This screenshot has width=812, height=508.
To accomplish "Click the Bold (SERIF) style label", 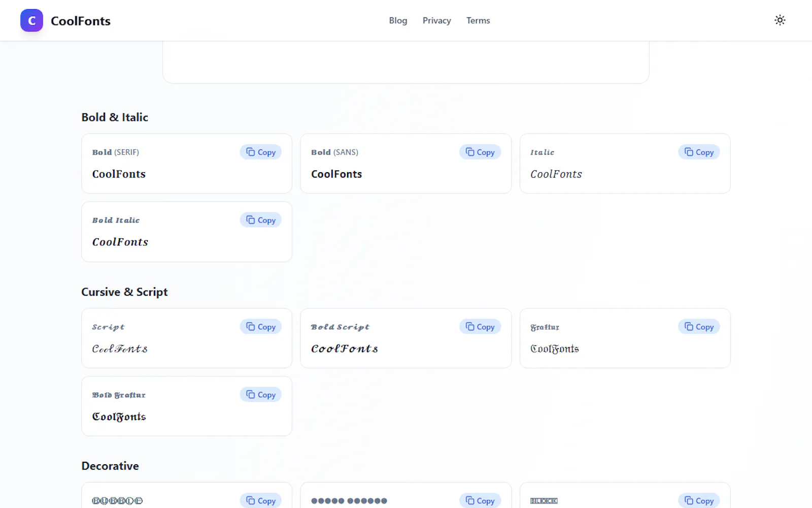I will point(116,152).
